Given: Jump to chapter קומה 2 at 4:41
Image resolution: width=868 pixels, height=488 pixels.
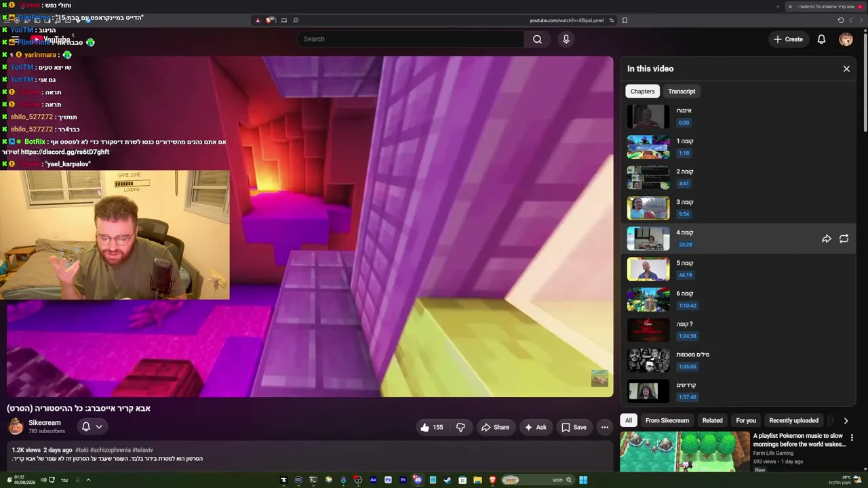Looking at the screenshot, I should pos(739,178).
